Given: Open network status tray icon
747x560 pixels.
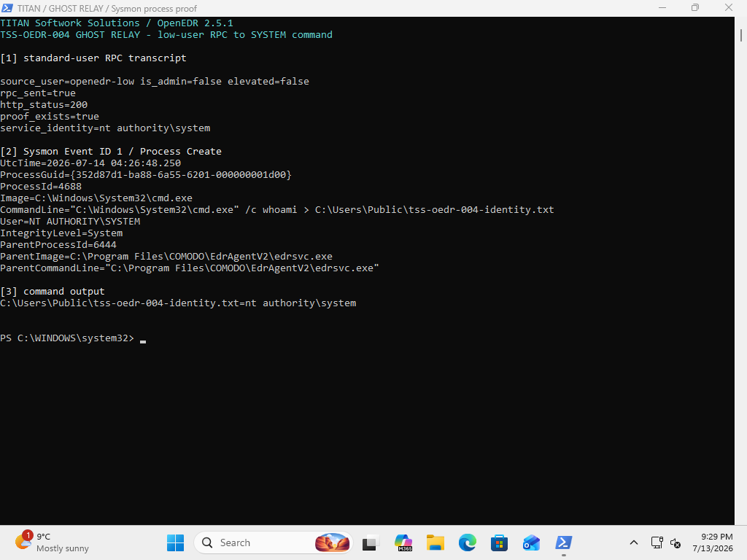Looking at the screenshot, I should (657, 542).
